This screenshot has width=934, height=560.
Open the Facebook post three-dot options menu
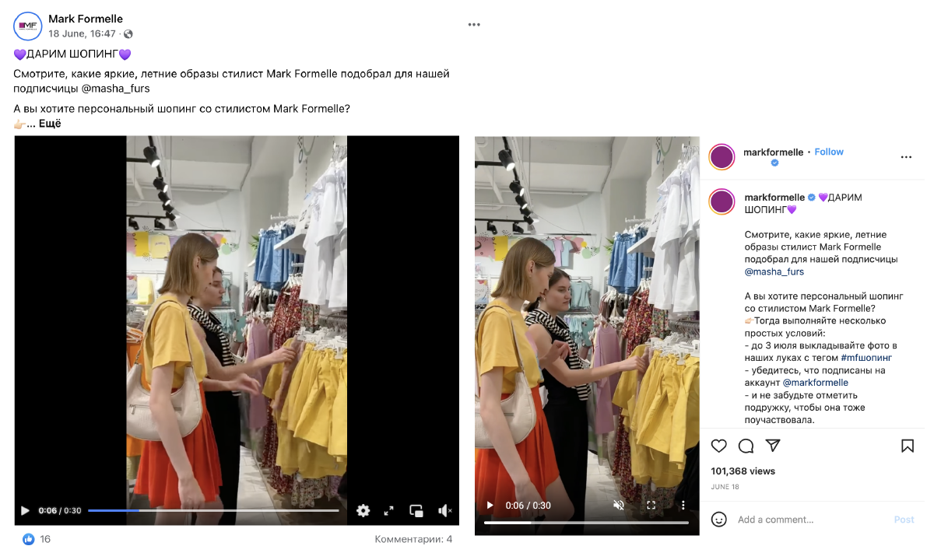click(x=474, y=25)
